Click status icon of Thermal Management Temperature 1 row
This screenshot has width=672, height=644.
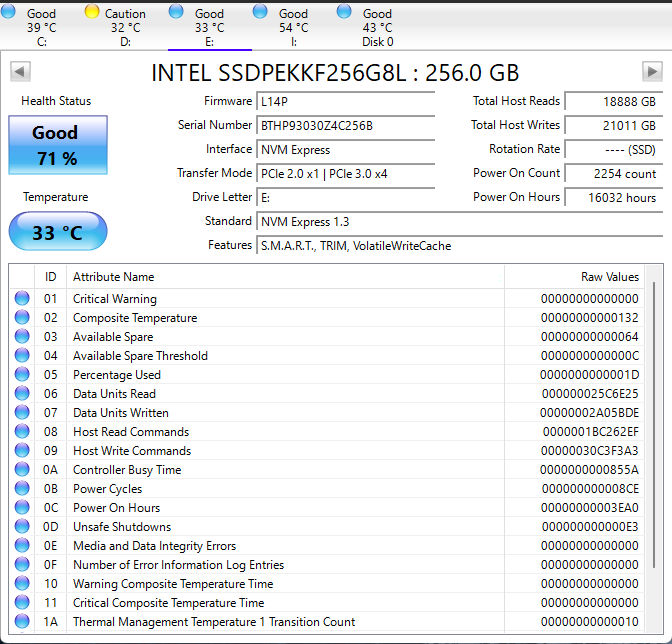point(22,621)
